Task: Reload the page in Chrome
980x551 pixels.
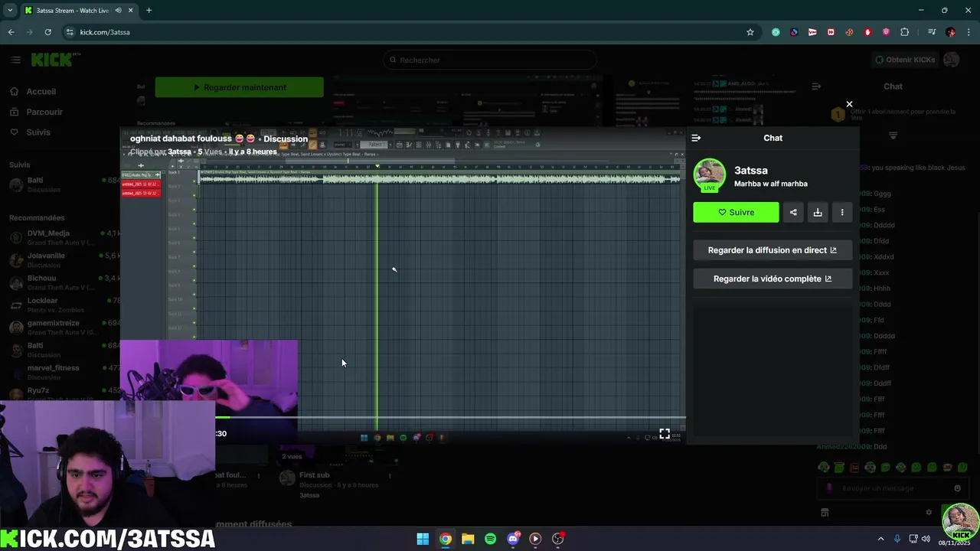Action: (47, 32)
